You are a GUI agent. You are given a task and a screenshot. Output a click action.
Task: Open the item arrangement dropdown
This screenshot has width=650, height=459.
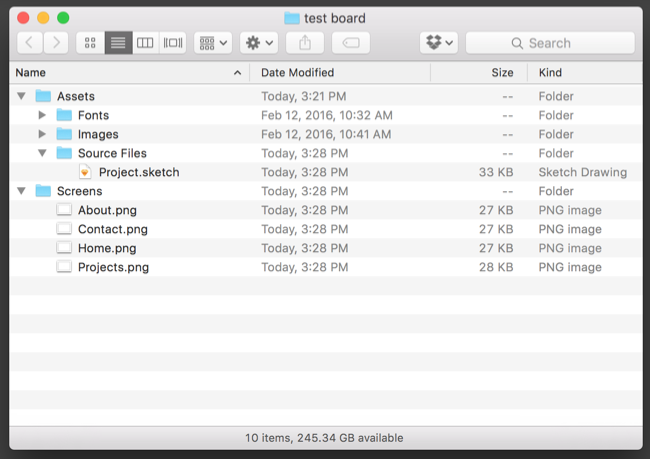pyautogui.click(x=213, y=43)
